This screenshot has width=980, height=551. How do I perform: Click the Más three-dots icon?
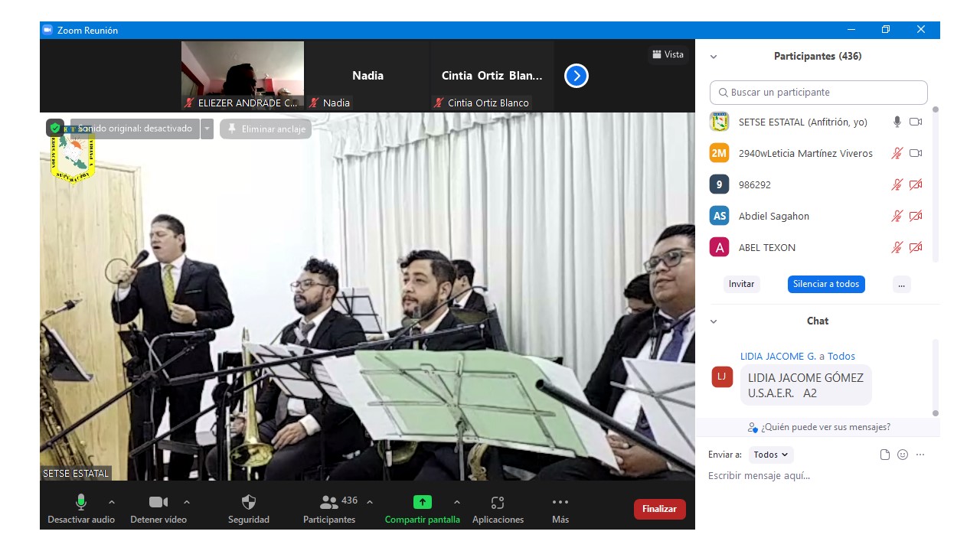(560, 503)
